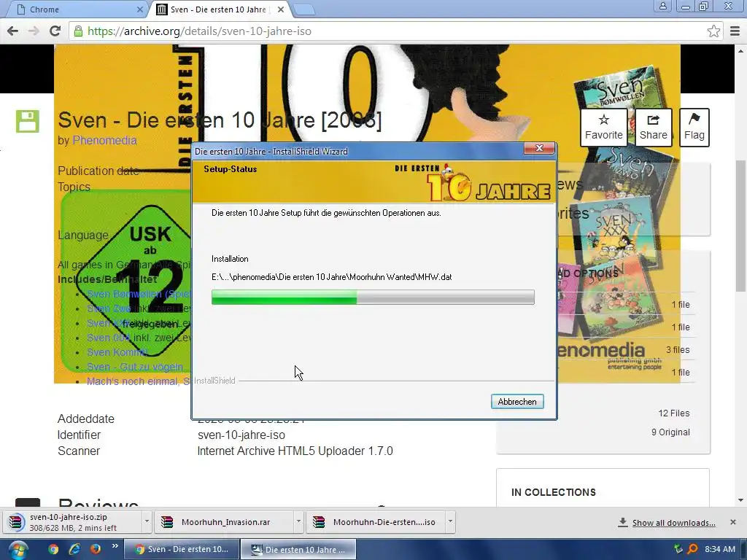Launch Firefox from the quick launch bar

[x=96, y=549]
